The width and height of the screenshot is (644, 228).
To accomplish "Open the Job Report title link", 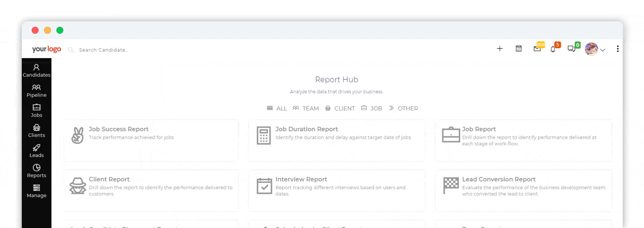I will pyautogui.click(x=479, y=129).
